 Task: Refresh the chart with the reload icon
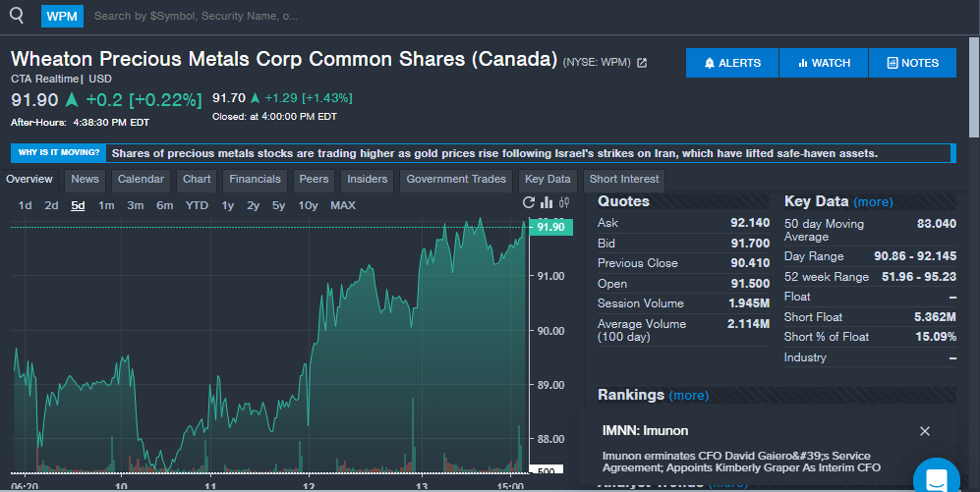[529, 202]
